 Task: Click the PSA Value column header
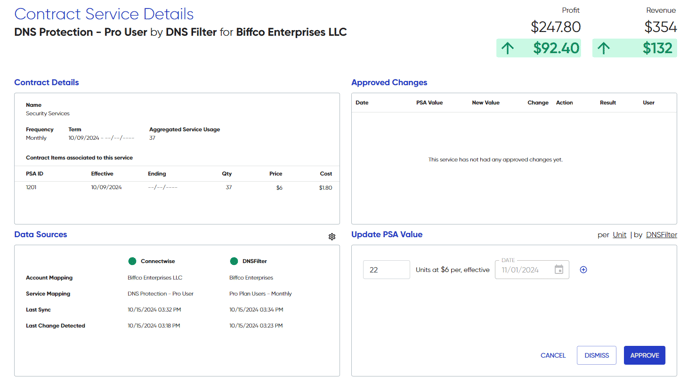click(429, 103)
